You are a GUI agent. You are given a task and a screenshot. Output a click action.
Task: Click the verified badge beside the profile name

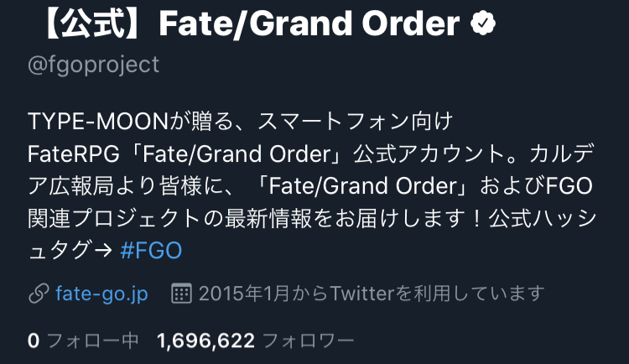click(x=481, y=24)
